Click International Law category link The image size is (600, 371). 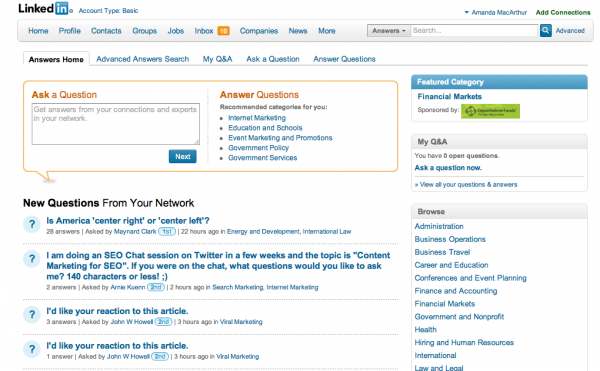click(327, 231)
